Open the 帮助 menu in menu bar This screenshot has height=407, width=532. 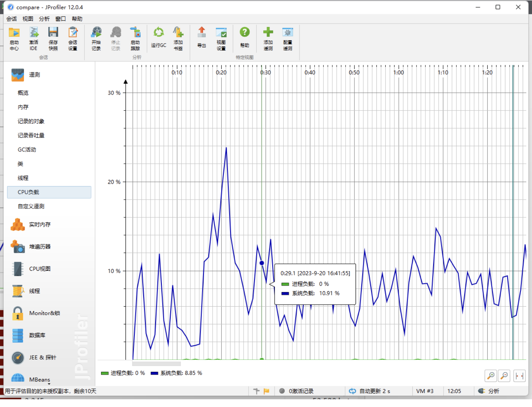click(x=77, y=19)
